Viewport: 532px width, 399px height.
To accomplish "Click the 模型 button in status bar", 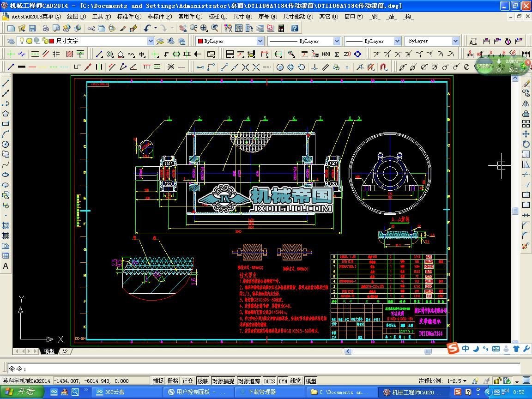I will (311, 381).
